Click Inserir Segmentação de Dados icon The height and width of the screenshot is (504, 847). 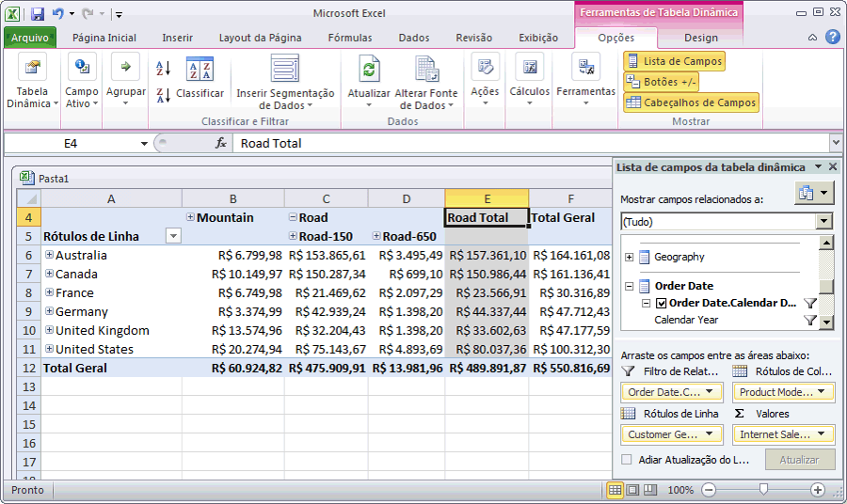click(285, 70)
